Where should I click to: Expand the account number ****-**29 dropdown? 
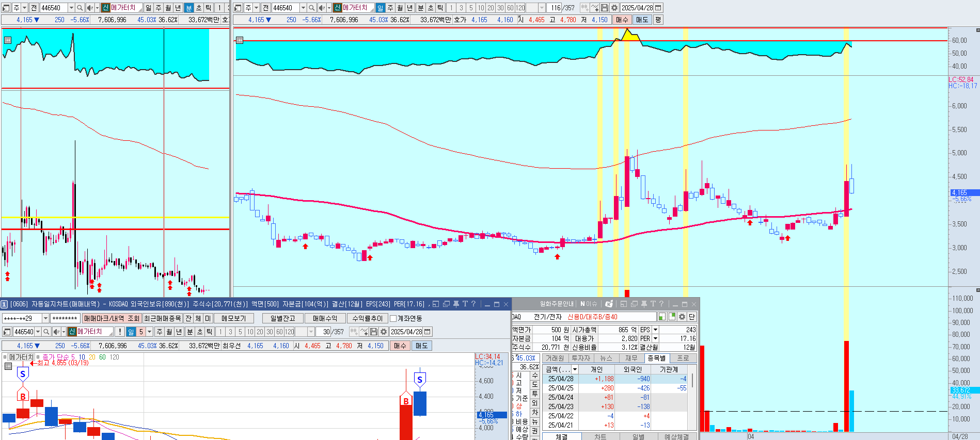tap(45, 318)
